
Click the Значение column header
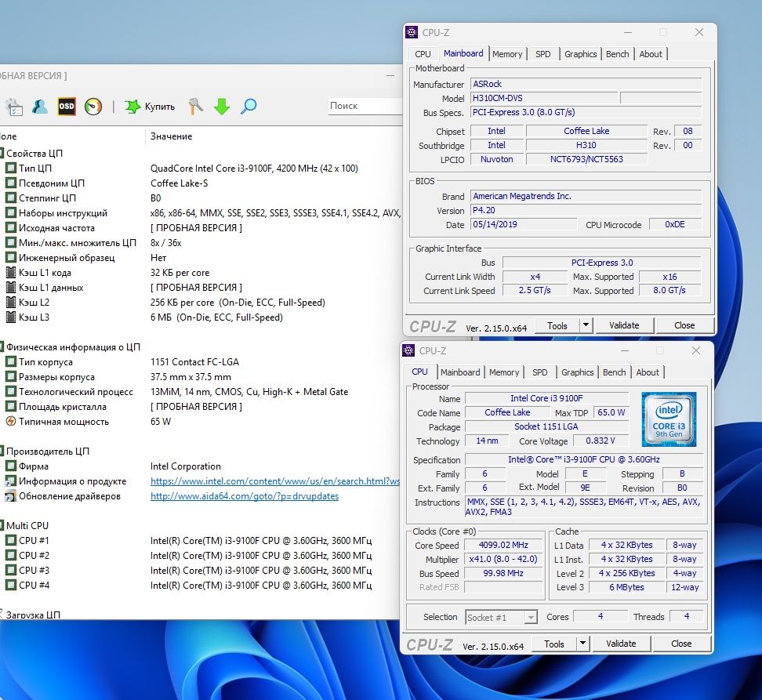(x=171, y=136)
